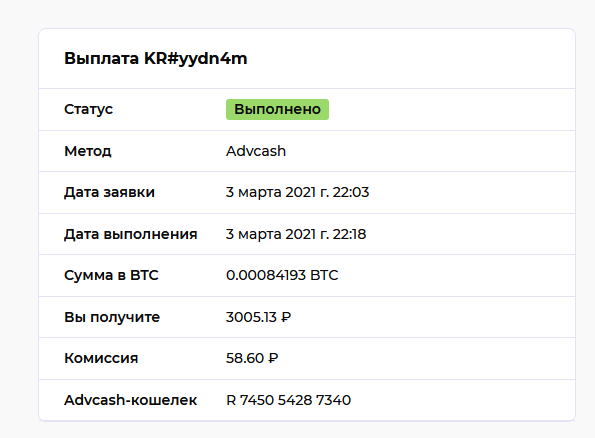The image size is (595, 438).
Task: Click the Дата выполнения label
Action: pos(131,234)
